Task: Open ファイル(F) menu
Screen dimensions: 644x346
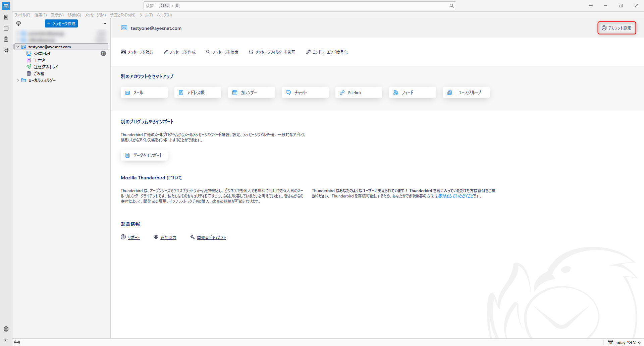Action: pyautogui.click(x=22, y=15)
